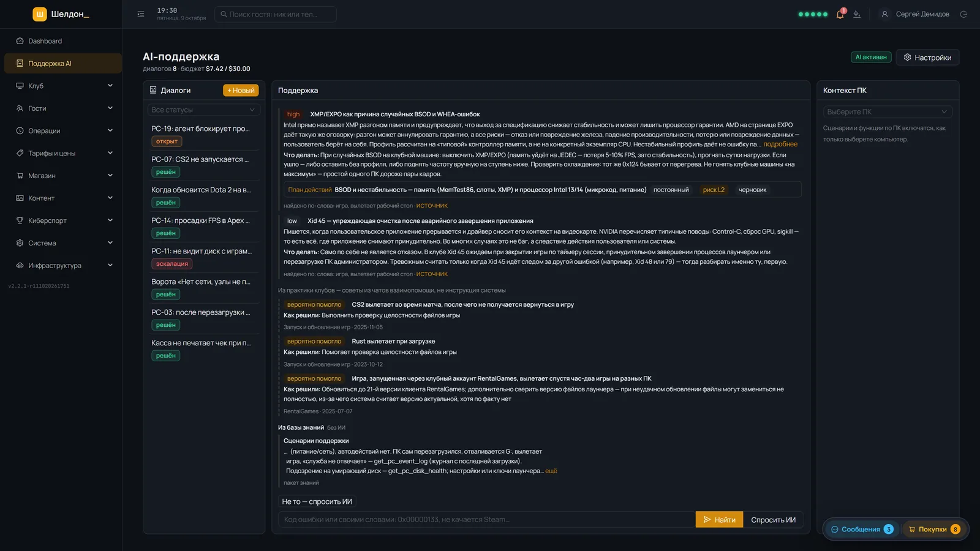Click the Не то — спросить ИИ button
Screen dimensions: 980x551
tap(317, 501)
